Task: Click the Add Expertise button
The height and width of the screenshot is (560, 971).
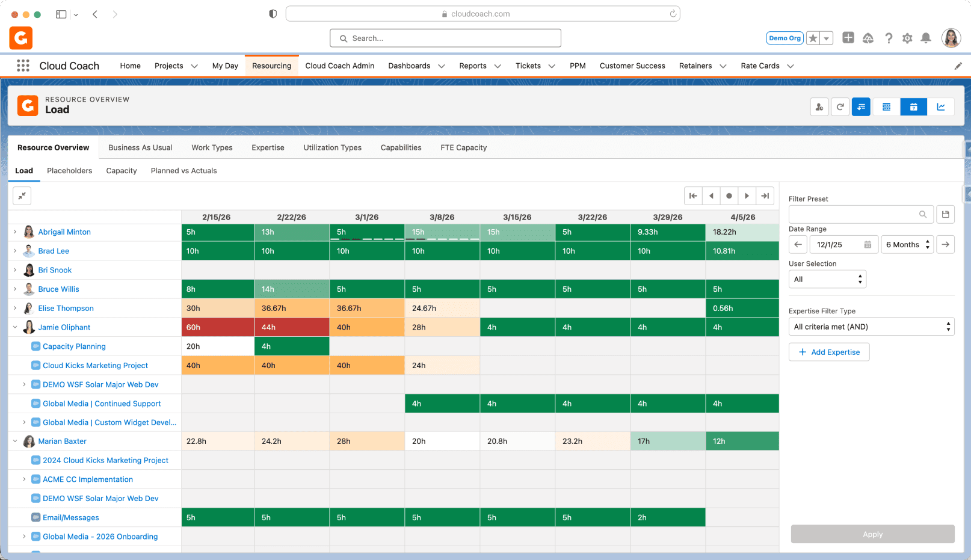Action: (x=829, y=352)
